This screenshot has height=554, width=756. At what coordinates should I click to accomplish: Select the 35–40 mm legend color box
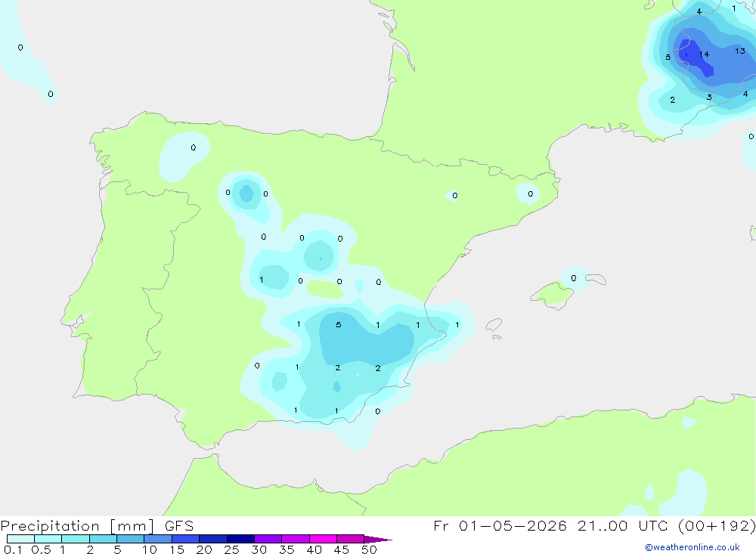296,539
